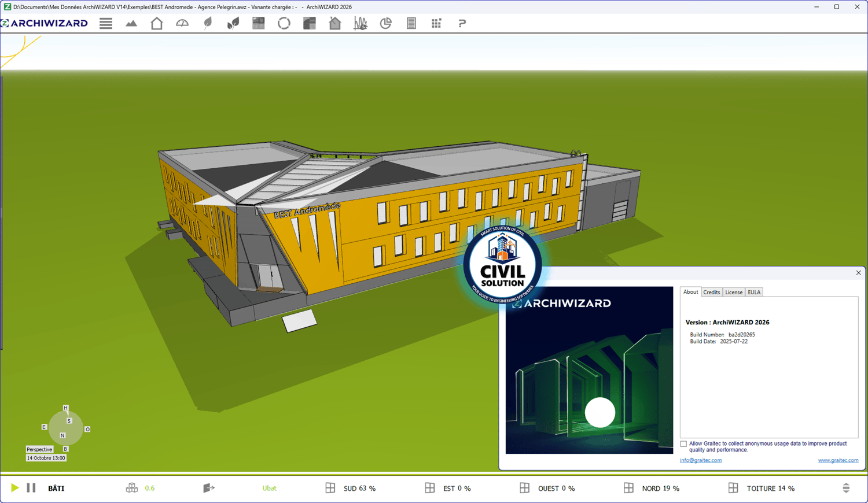Open the report document tool
868x503 pixels.
(x=411, y=23)
